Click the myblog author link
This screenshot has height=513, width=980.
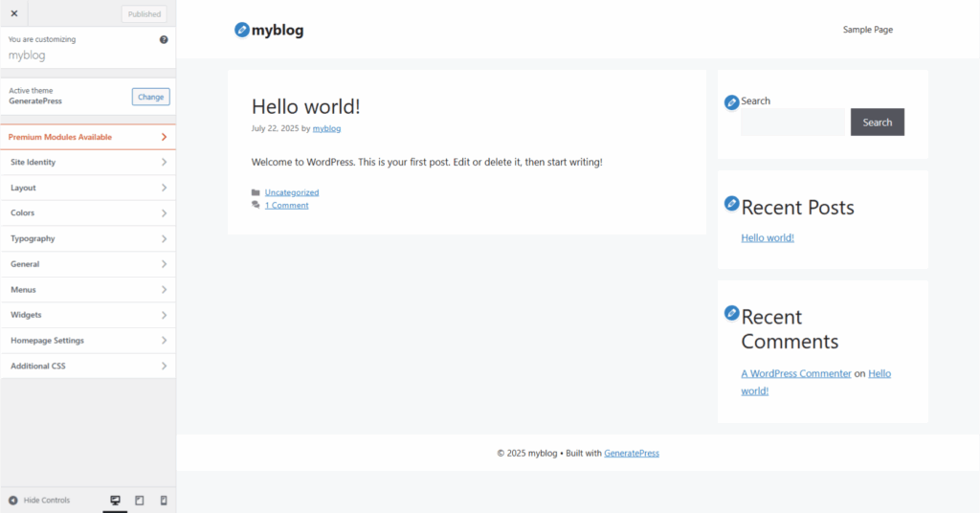[x=327, y=128]
